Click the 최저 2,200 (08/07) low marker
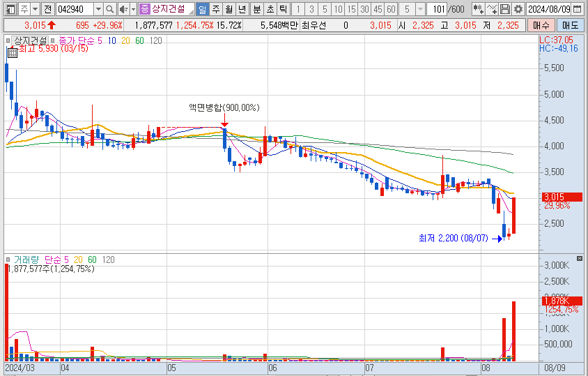This screenshot has height=376, width=588. [454, 238]
